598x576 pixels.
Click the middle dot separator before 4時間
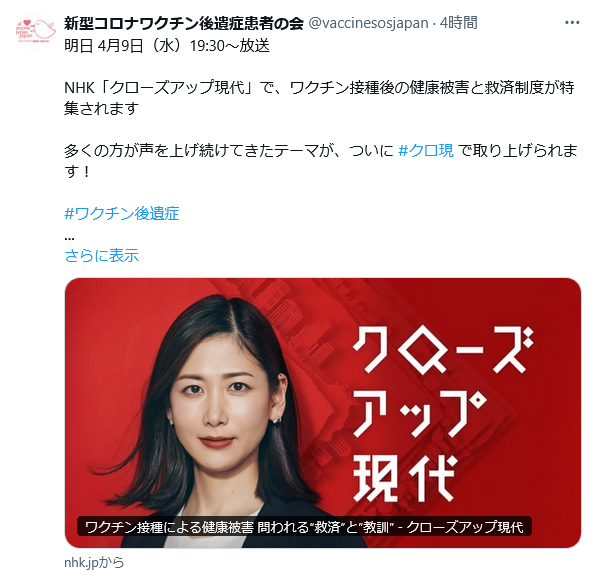[434, 24]
